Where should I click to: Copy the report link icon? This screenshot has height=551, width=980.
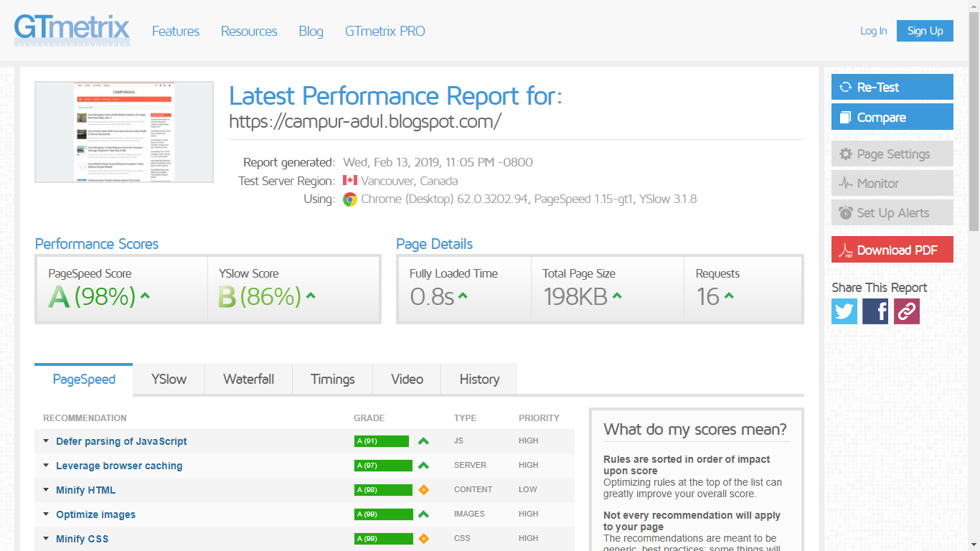pyautogui.click(x=907, y=311)
